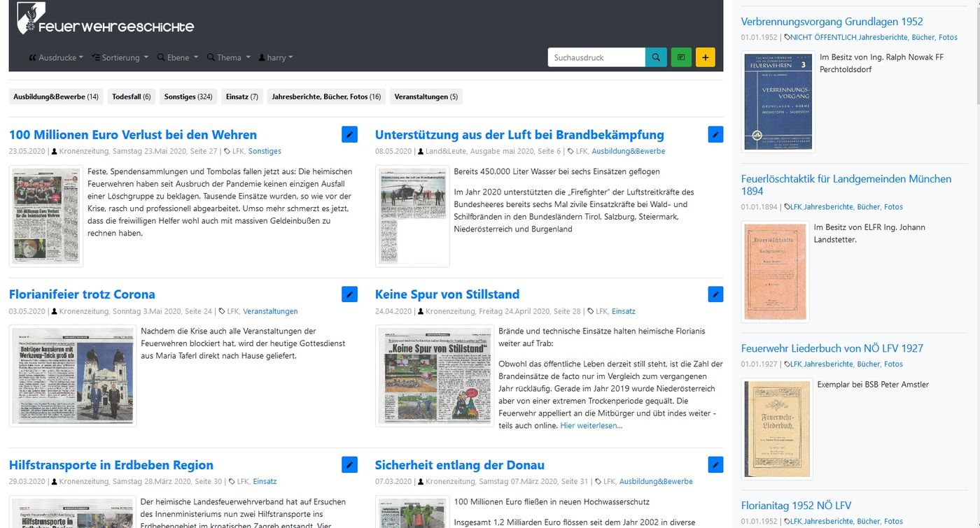Filter by Ausbildung&Bewerbe (14) tag

tap(56, 97)
